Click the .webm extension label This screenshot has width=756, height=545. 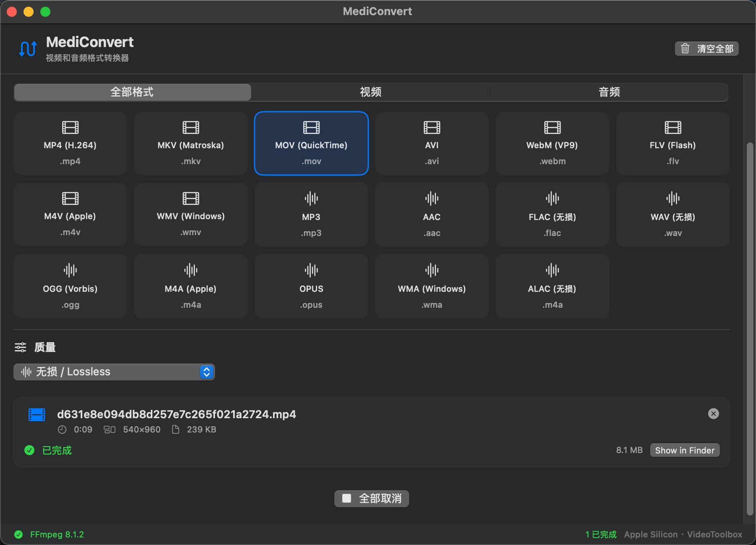[553, 161]
